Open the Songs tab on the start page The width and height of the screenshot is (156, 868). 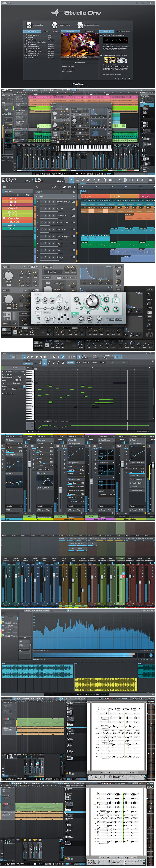click(x=46, y=31)
